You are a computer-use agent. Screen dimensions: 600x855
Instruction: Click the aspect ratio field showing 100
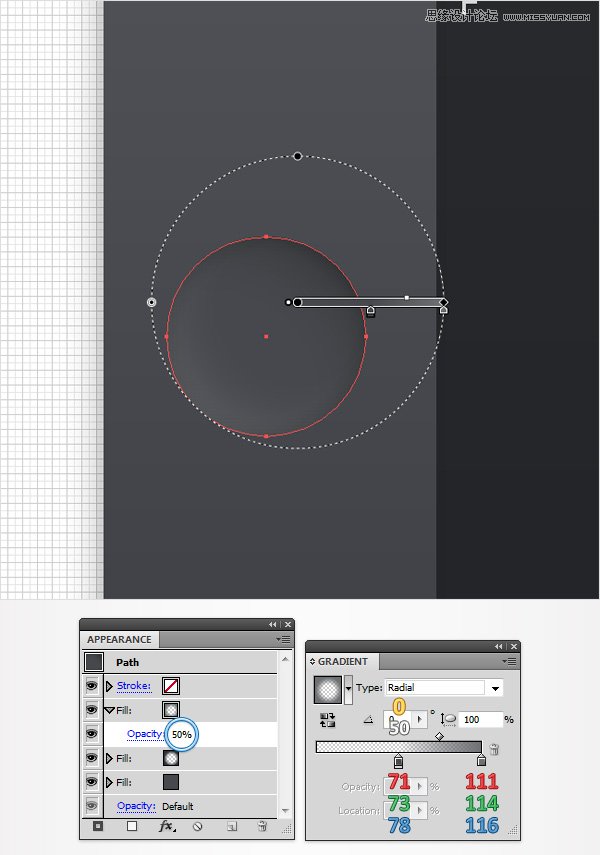[479, 720]
